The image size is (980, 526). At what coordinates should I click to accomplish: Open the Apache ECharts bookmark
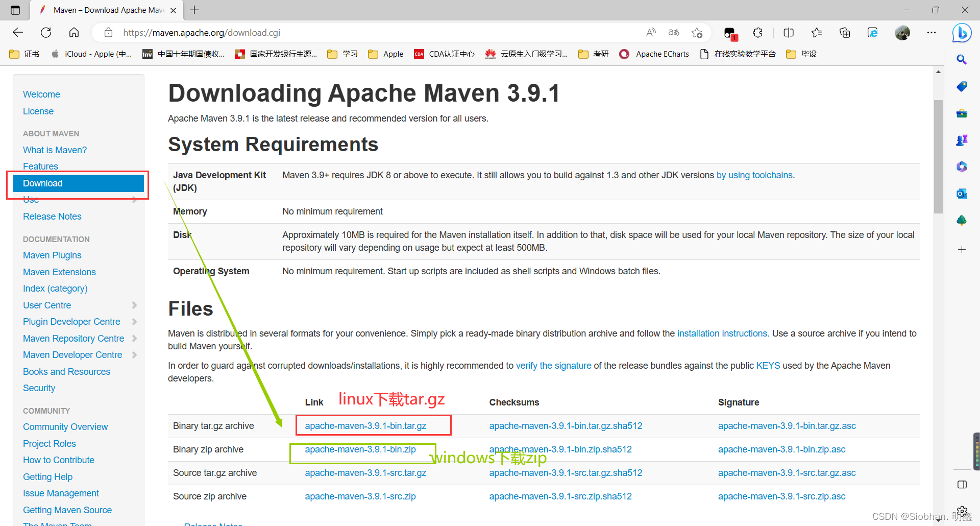[654, 54]
